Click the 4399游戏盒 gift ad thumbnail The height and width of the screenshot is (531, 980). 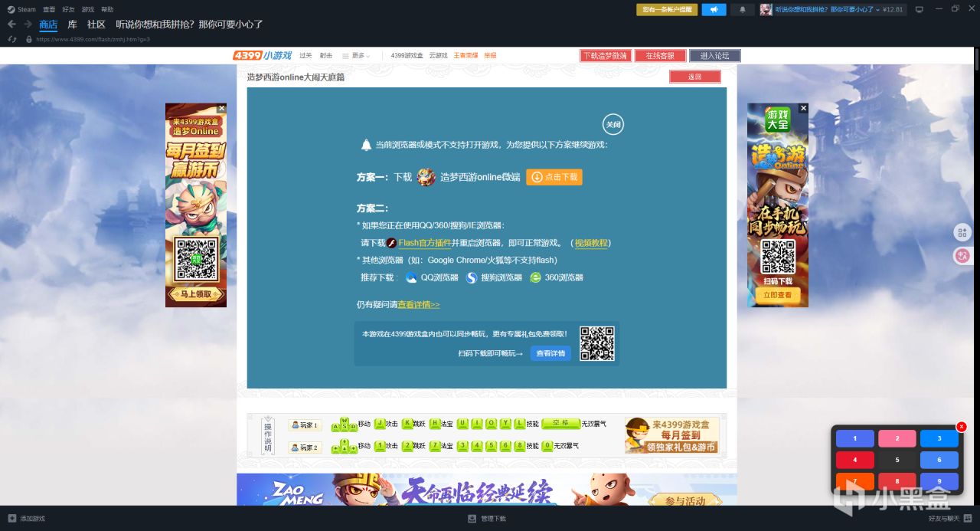[671, 435]
